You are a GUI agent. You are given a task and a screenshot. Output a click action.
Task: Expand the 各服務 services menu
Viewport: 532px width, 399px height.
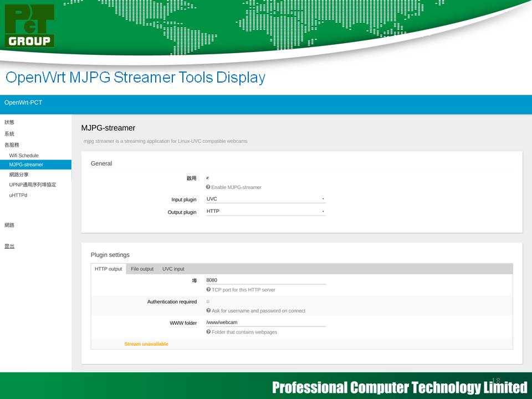(x=12, y=145)
